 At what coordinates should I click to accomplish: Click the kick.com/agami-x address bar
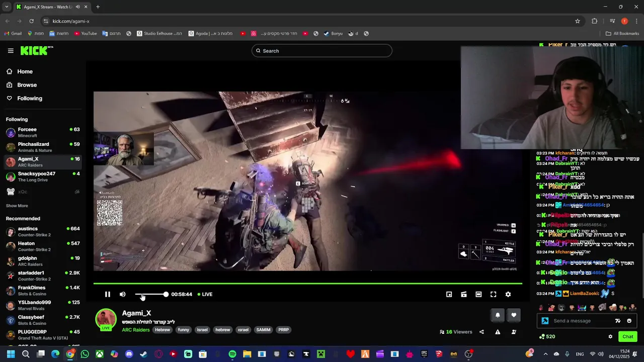(312, 21)
